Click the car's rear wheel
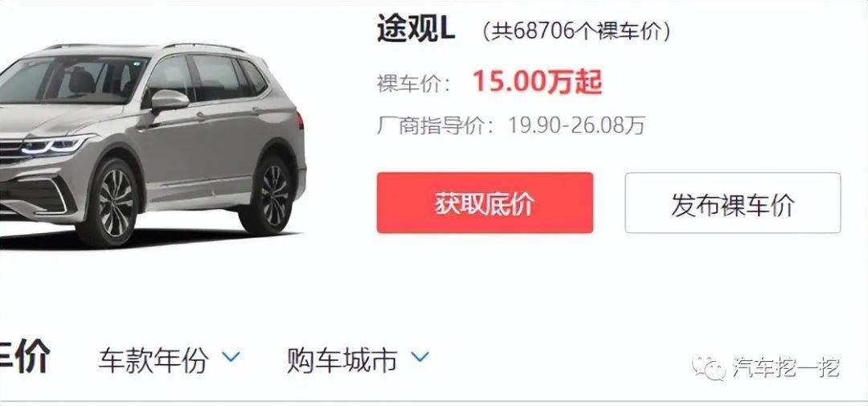Screen dimensions: 868x406 coord(268,195)
